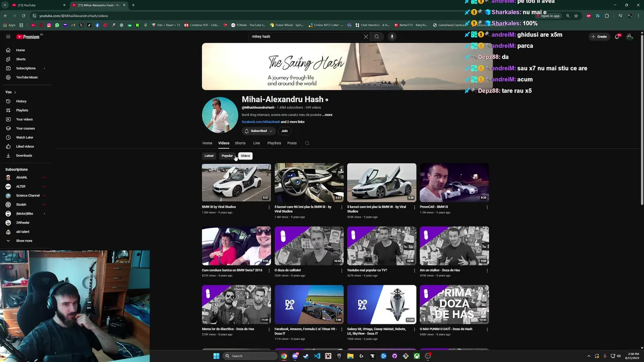Click the taskbar Search box
644x362 pixels.
pos(250,356)
